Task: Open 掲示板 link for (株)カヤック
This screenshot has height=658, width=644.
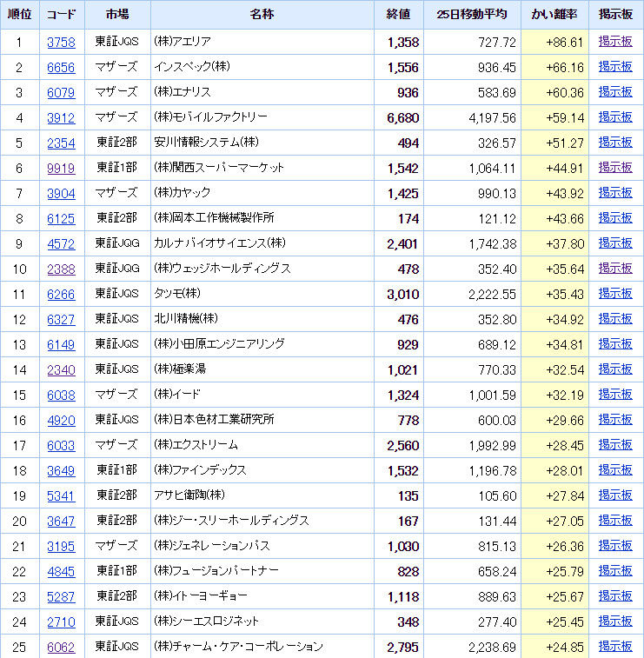Action: point(615,193)
